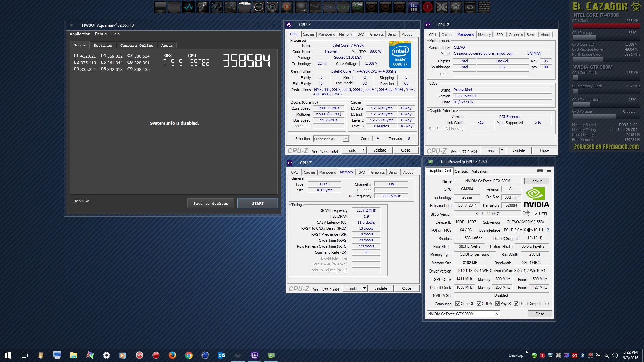Open Bench tab in CPU-Z CPU window
Screen dimensions: 644x362
click(x=392, y=34)
